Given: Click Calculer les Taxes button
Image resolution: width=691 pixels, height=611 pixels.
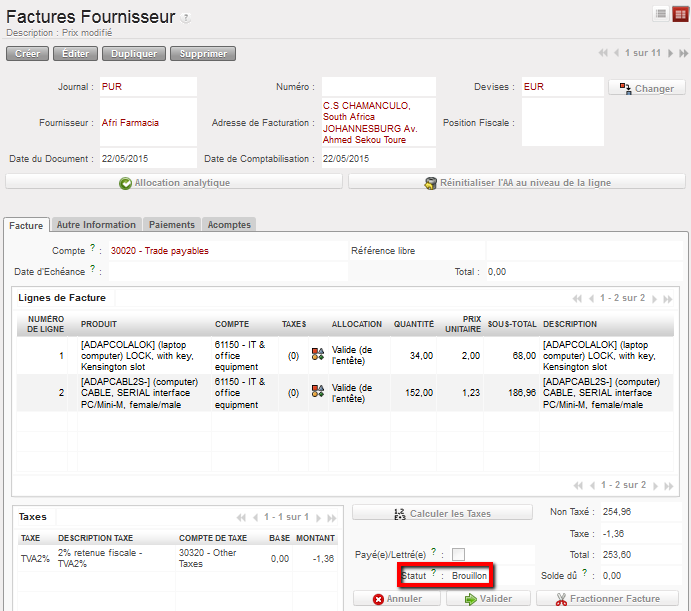Looking at the screenshot, I should [441, 513].
